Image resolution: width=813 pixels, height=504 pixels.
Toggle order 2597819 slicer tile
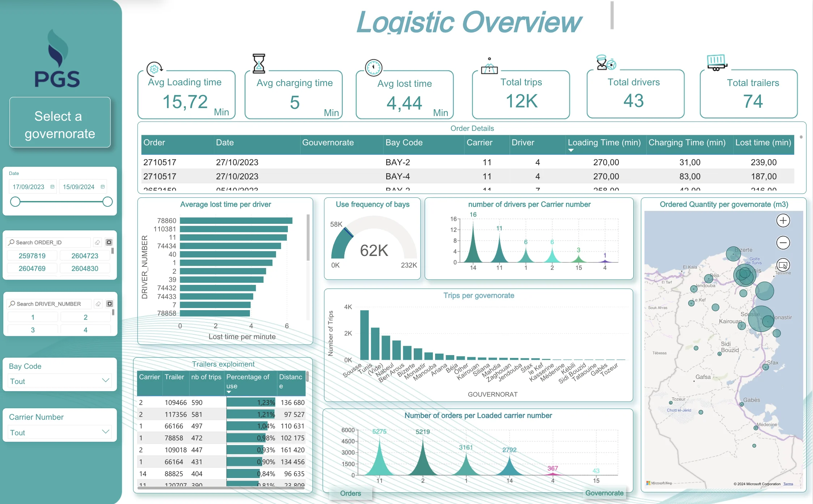click(x=32, y=256)
